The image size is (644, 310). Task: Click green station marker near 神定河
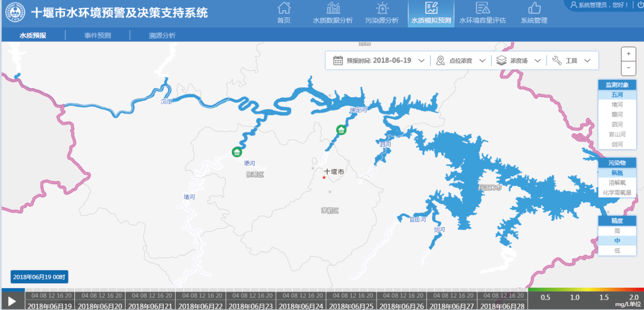(x=341, y=130)
